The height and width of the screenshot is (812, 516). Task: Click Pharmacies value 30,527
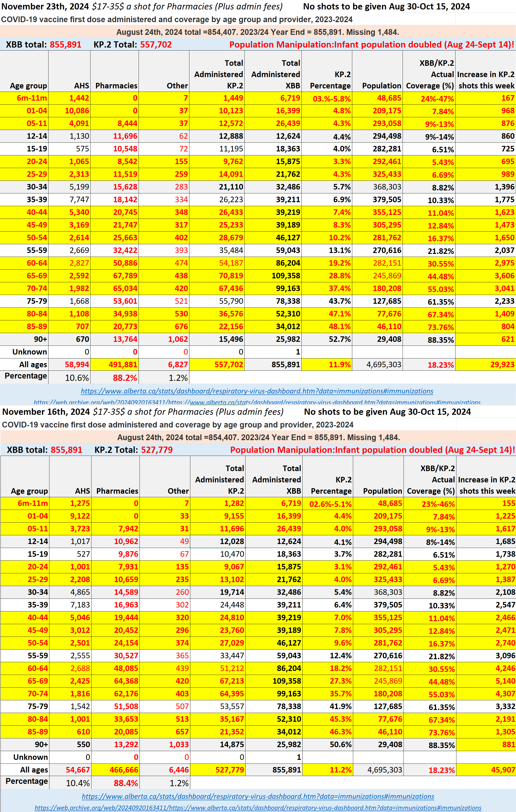[116, 656]
